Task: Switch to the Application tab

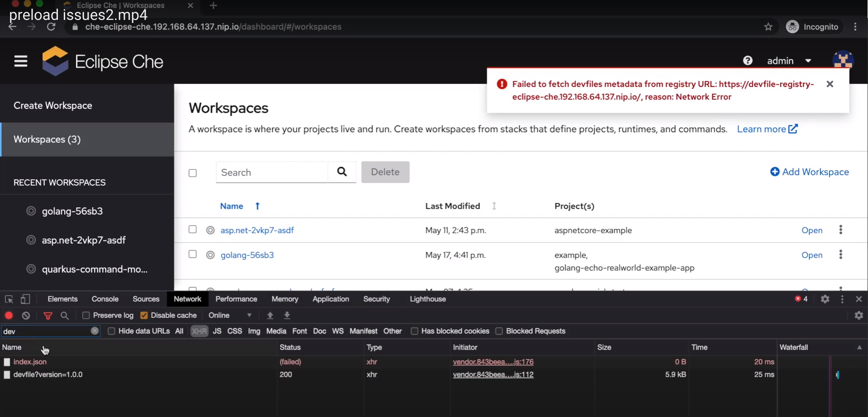Action: [331, 299]
